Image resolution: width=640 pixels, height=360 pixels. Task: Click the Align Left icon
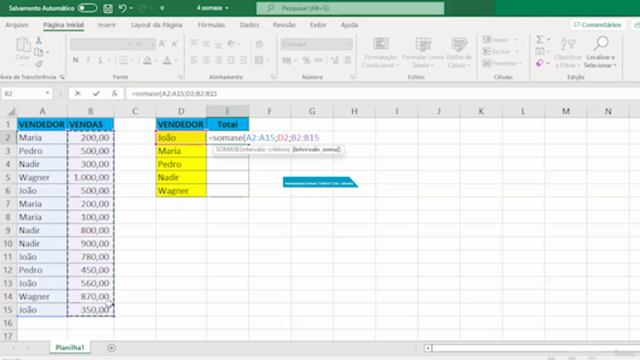coord(194,60)
